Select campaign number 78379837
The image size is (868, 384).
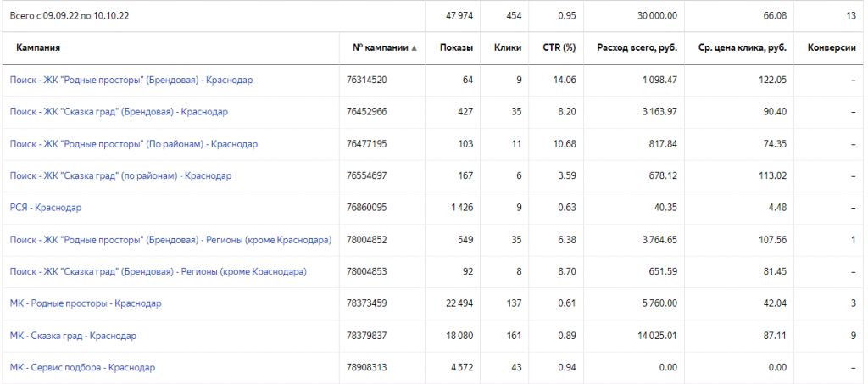[x=367, y=336]
